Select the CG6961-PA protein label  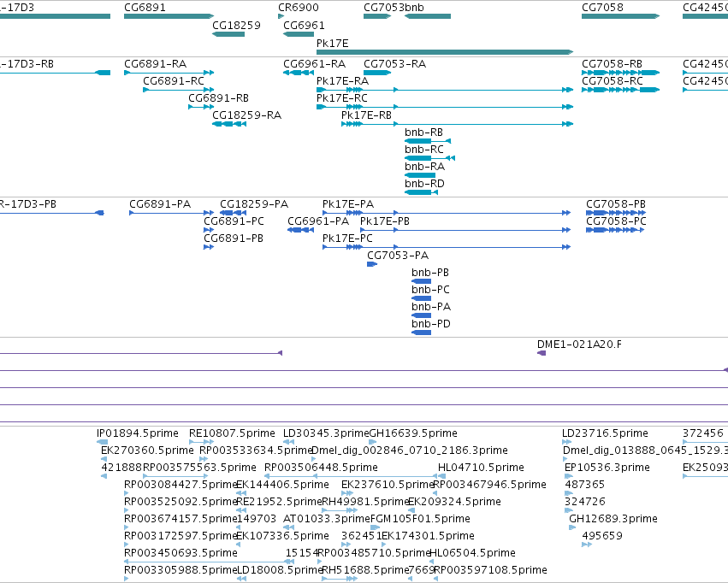tap(318, 221)
